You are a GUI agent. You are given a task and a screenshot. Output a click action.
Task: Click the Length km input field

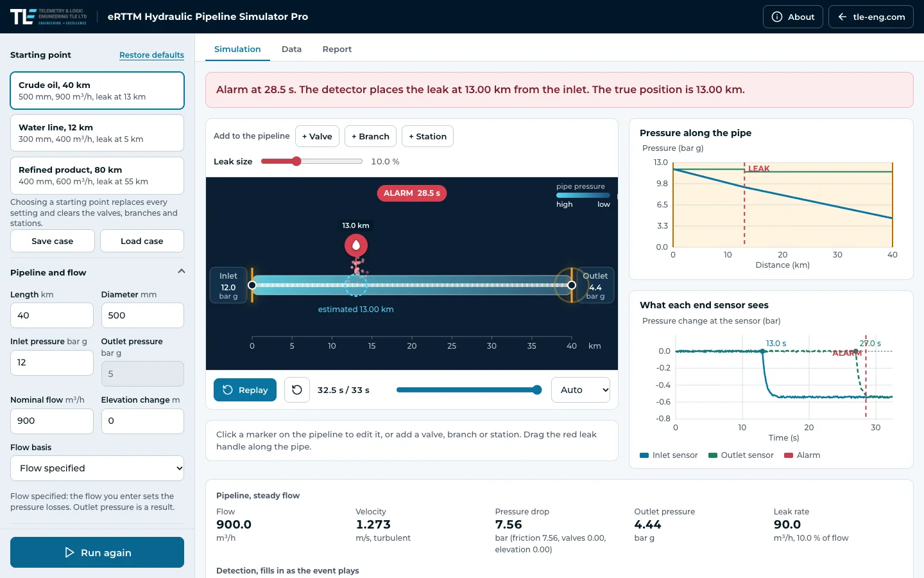click(52, 315)
